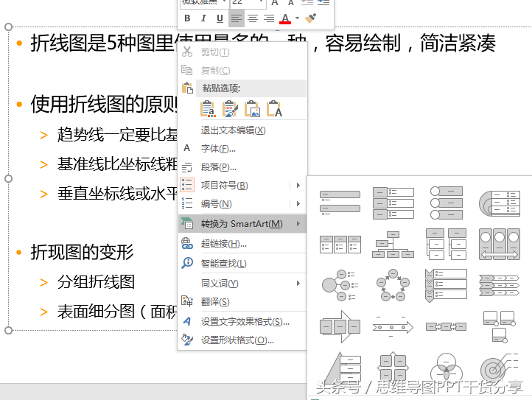
Task: Click 剪切(T) cut menu entry
Action: click(x=242, y=52)
